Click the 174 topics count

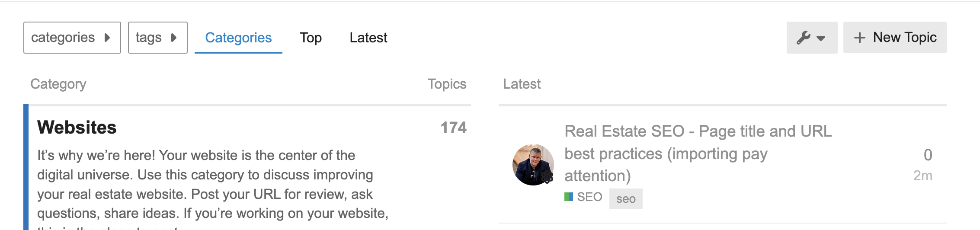coord(453,128)
